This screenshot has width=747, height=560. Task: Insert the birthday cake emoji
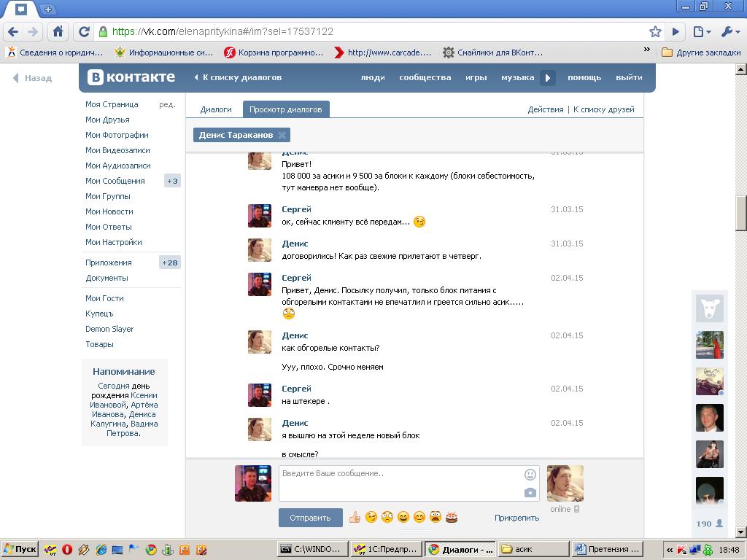tap(451, 517)
